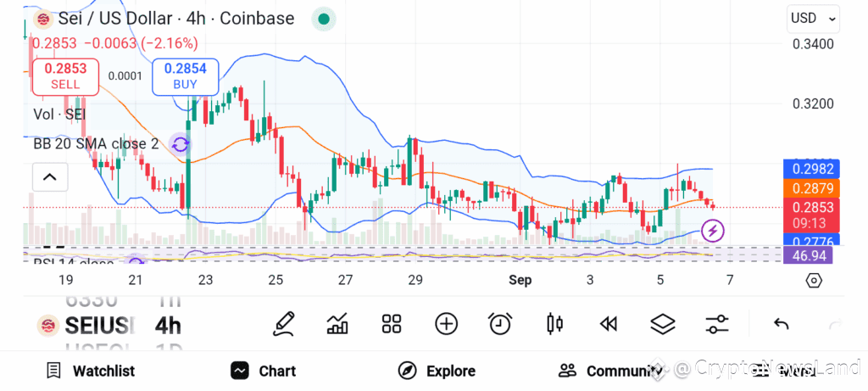Open the layers object tree icon
The image size is (868, 391).
coord(663,324)
